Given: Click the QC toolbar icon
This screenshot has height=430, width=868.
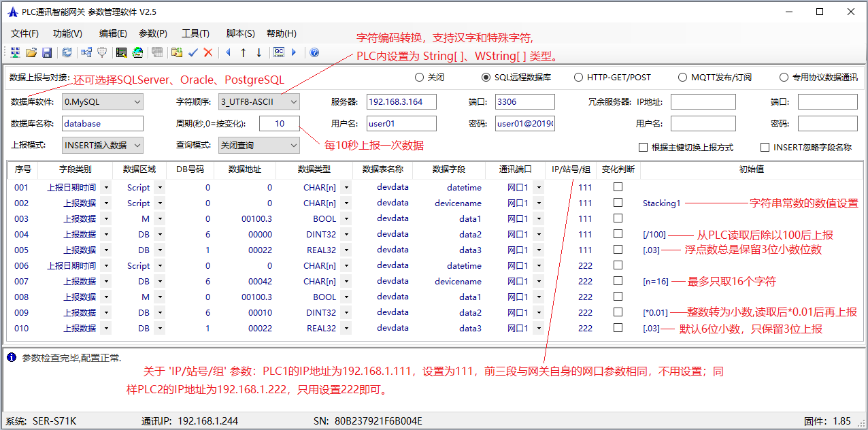Looking at the screenshot, I should (x=279, y=52).
